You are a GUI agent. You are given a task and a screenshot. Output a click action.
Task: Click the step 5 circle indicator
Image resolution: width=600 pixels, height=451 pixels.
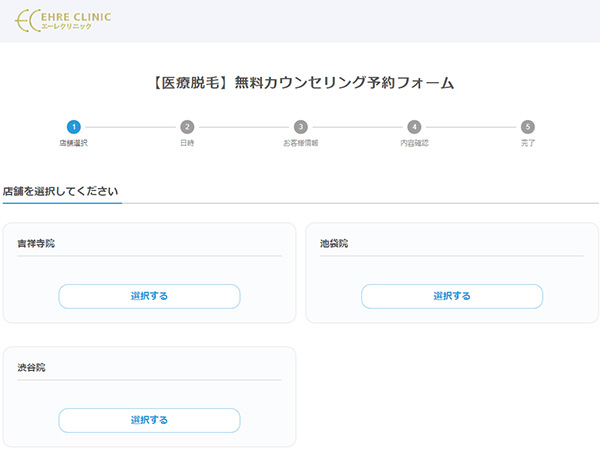click(x=528, y=127)
